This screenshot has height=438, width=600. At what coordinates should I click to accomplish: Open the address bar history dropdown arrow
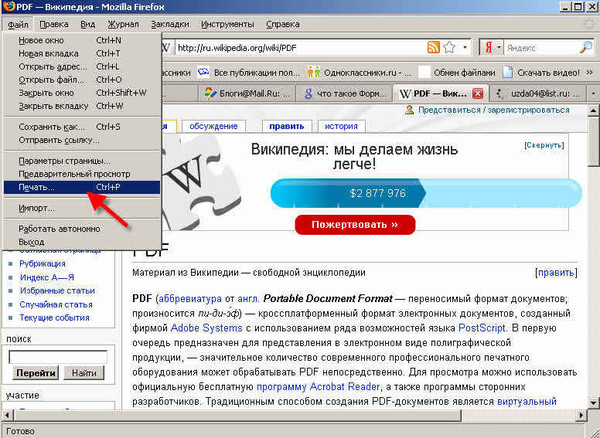coord(465,48)
